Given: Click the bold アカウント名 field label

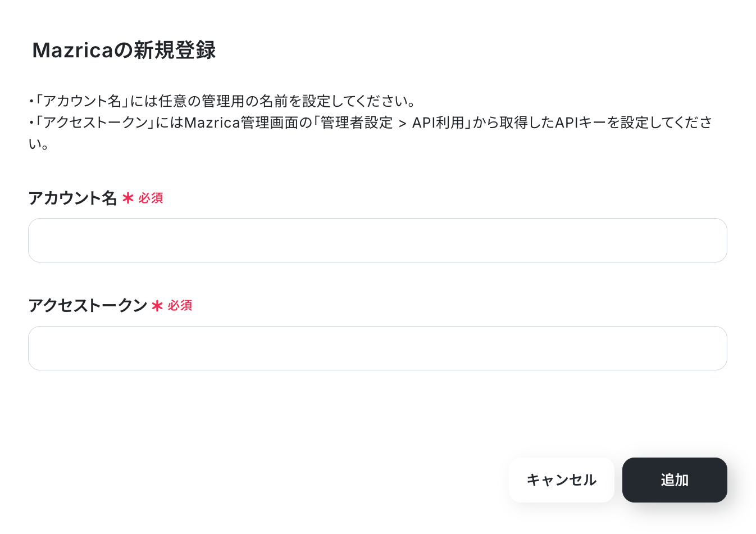Looking at the screenshot, I should click(72, 198).
